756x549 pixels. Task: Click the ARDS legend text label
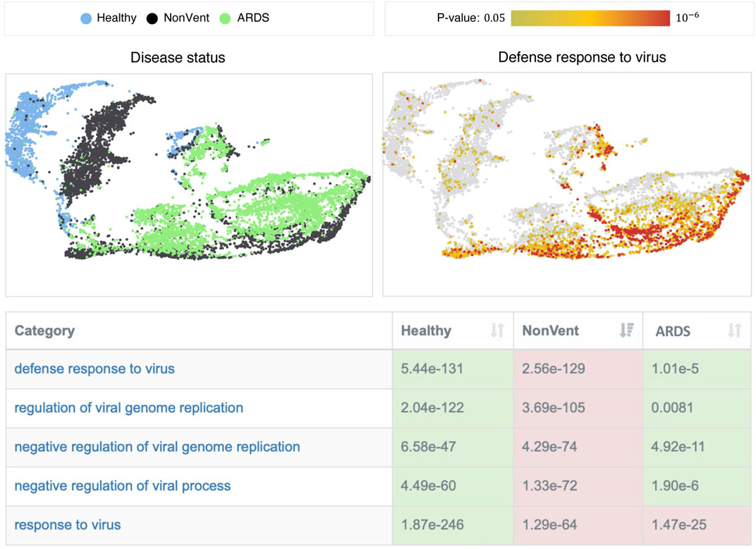253,18
